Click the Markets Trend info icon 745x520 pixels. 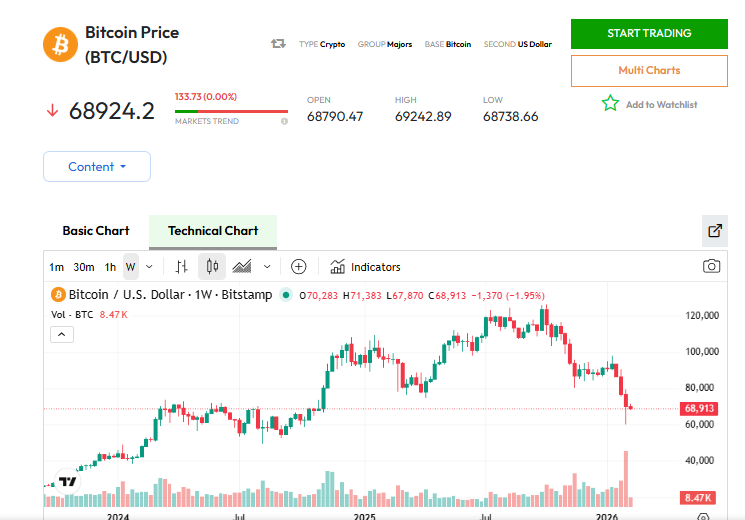point(284,121)
